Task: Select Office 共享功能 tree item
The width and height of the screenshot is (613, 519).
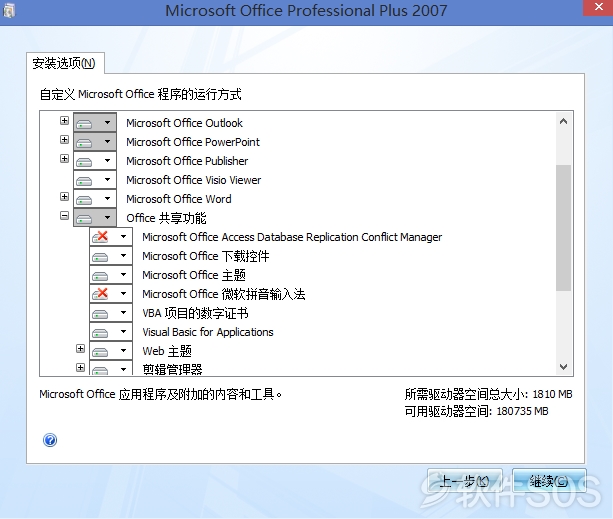Action: click(166, 218)
